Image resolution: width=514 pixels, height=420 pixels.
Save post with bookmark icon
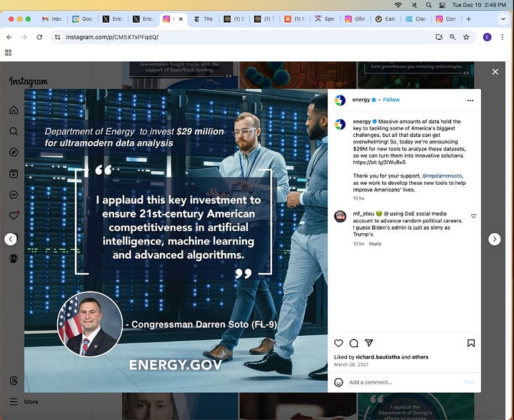tap(471, 343)
